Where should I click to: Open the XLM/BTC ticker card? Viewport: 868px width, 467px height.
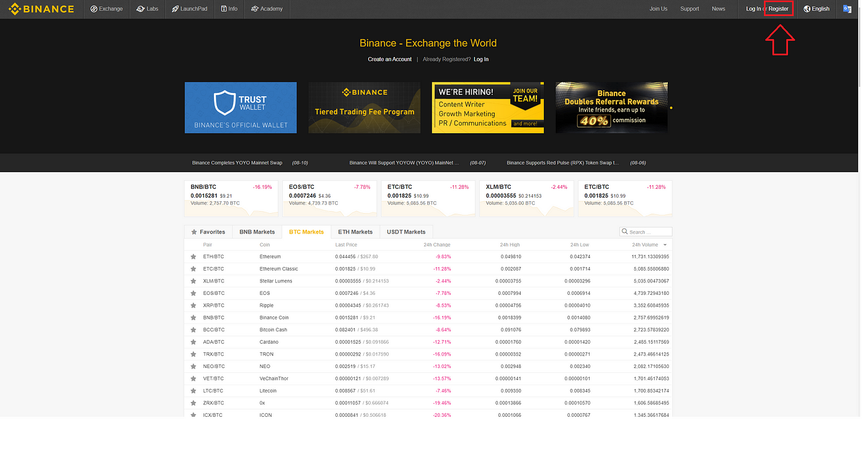[526, 198]
